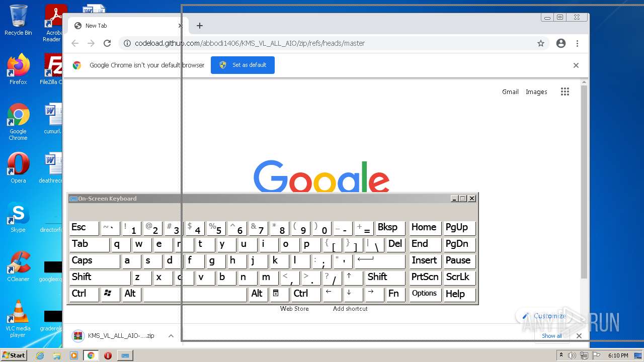
Task: Toggle right Shift on On-Screen Keyboard
Action: (385, 278)
